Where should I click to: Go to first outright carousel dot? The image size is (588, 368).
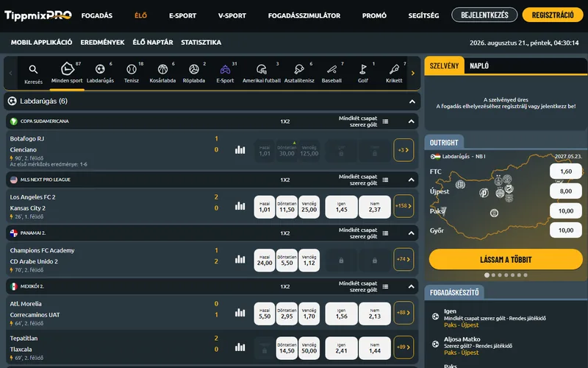pyautogui.click(x=487, y=275)
